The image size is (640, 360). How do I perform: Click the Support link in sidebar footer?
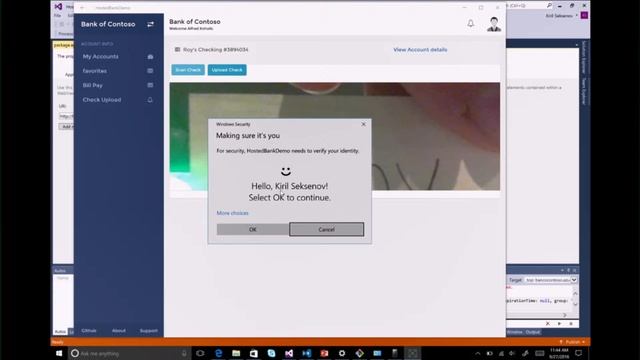[149, 331]
